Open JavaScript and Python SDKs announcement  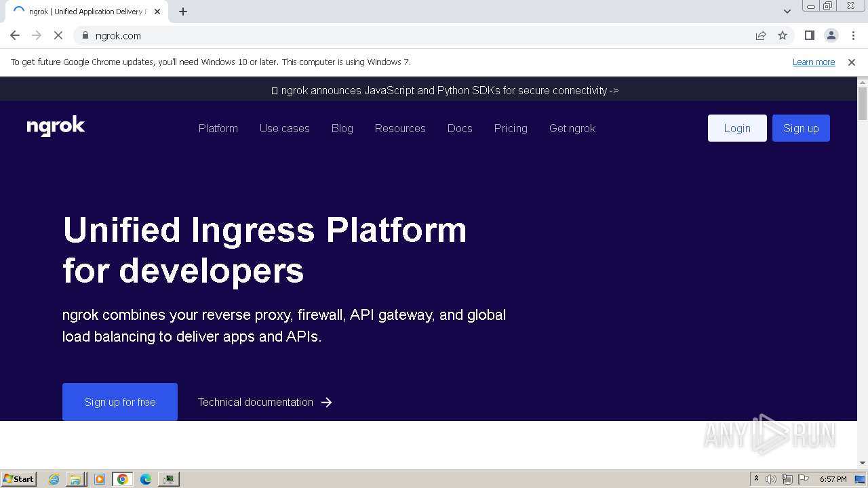pyautogui.click(x=445, y=90)
